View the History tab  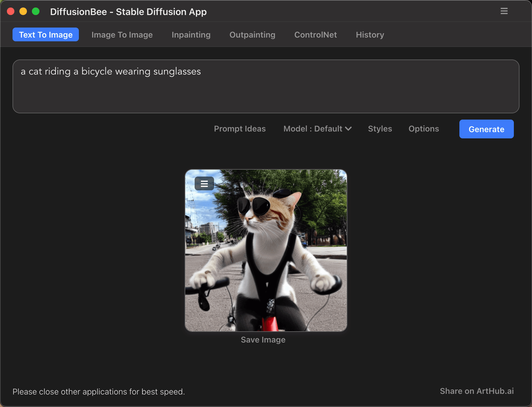pyautogui.click(x=370, y=35)
